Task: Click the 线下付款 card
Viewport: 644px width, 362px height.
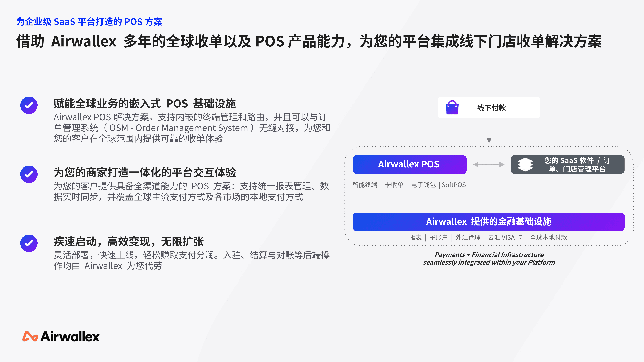Action: point(489,107)
